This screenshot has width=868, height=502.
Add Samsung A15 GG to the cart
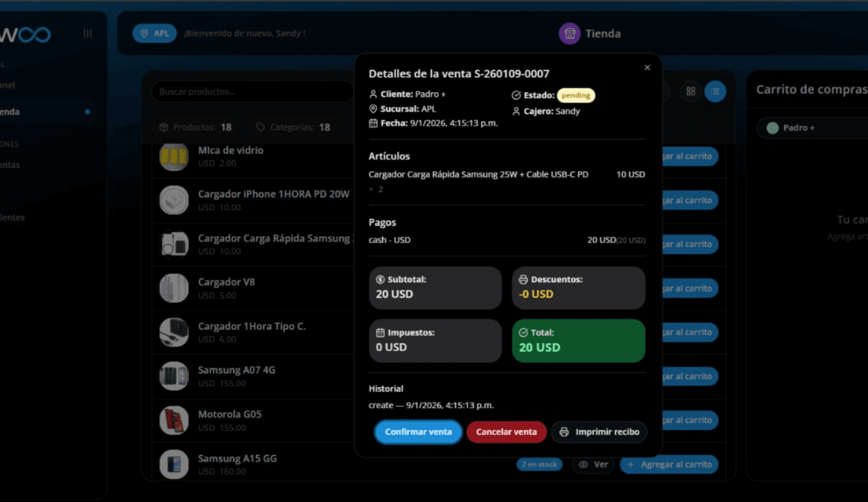[669, 464]
